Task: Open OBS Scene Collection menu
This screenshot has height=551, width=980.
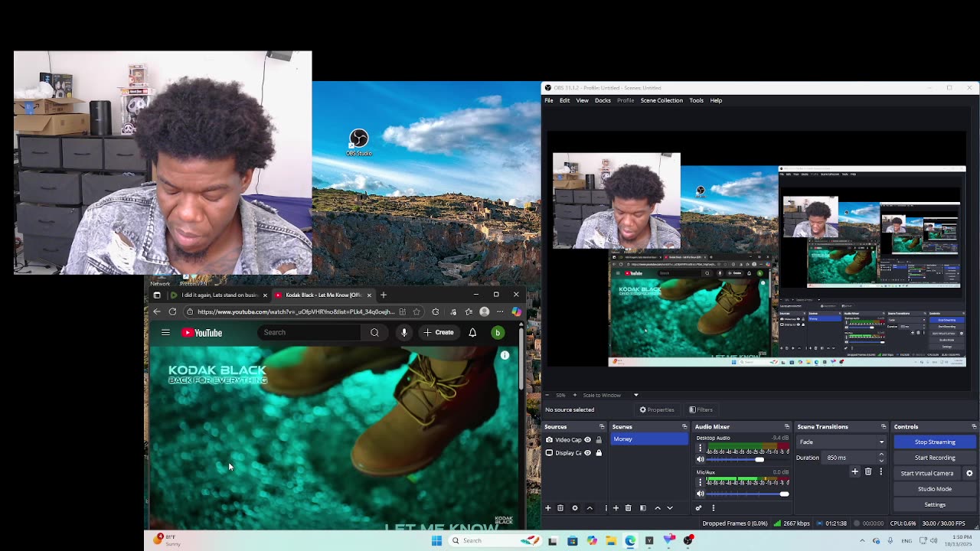Action: [661, 100]
